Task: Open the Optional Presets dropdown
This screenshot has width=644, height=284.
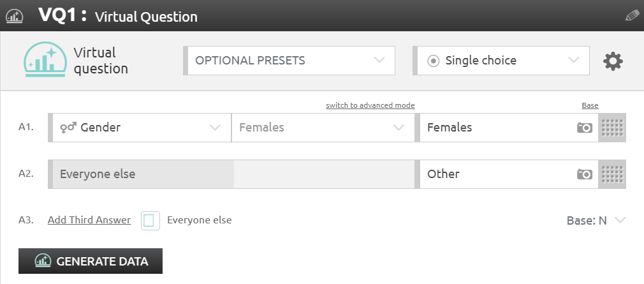Action: pos(289,61)
